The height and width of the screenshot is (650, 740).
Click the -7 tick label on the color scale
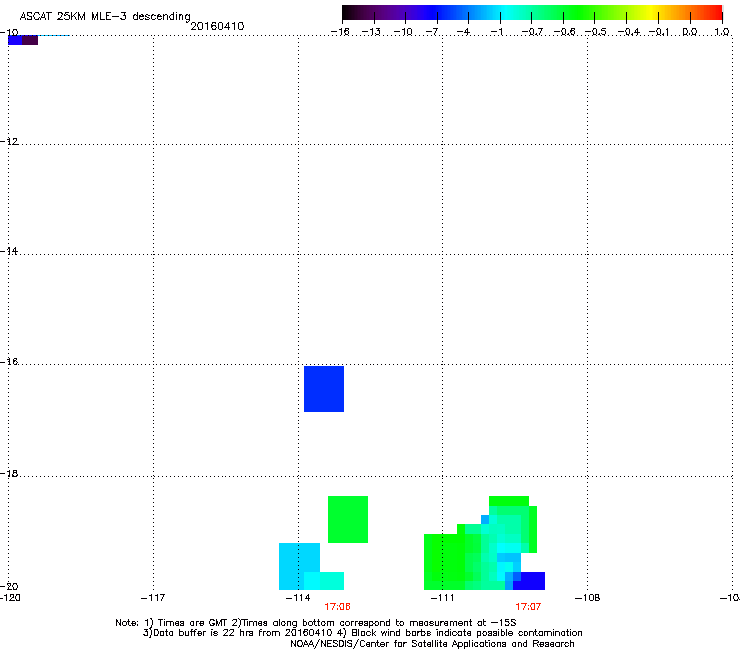click(433, 32)
